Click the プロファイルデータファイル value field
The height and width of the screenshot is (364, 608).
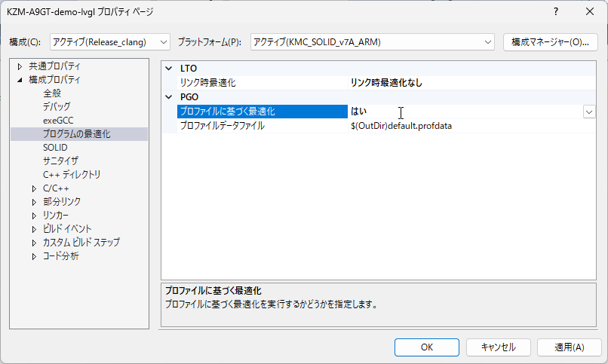468,126
